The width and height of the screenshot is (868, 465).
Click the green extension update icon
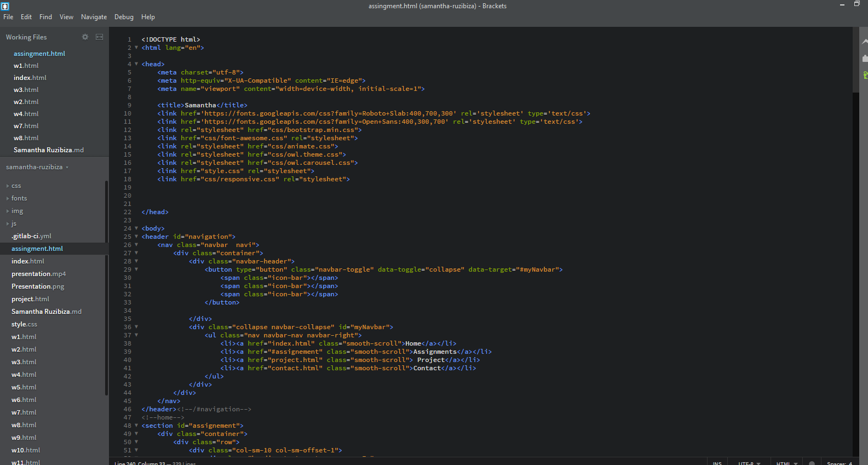pos(865,74)
